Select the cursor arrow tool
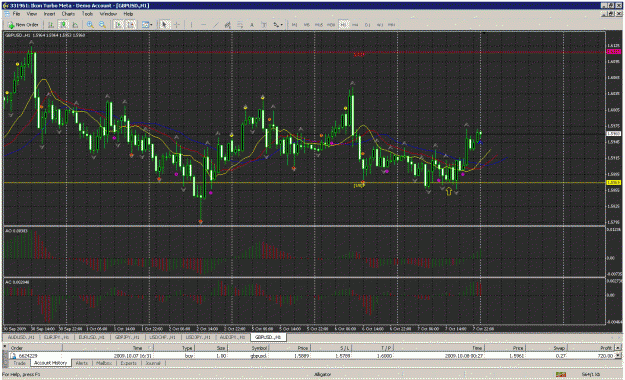This screenshot has height=380, width=625. [x=164, y=25]
